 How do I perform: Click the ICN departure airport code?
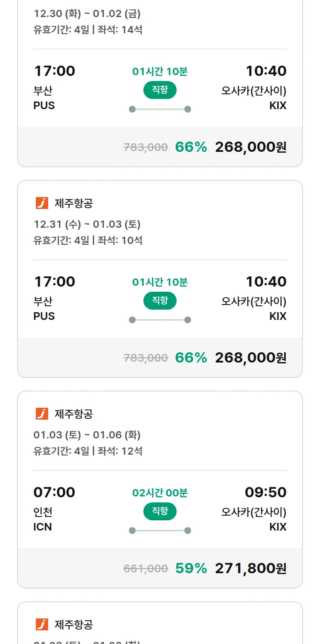tap(43, 527)
